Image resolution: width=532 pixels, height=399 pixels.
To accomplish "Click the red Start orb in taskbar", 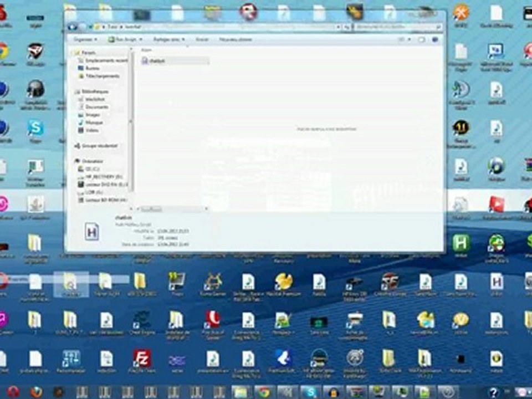I will (13, 392).
